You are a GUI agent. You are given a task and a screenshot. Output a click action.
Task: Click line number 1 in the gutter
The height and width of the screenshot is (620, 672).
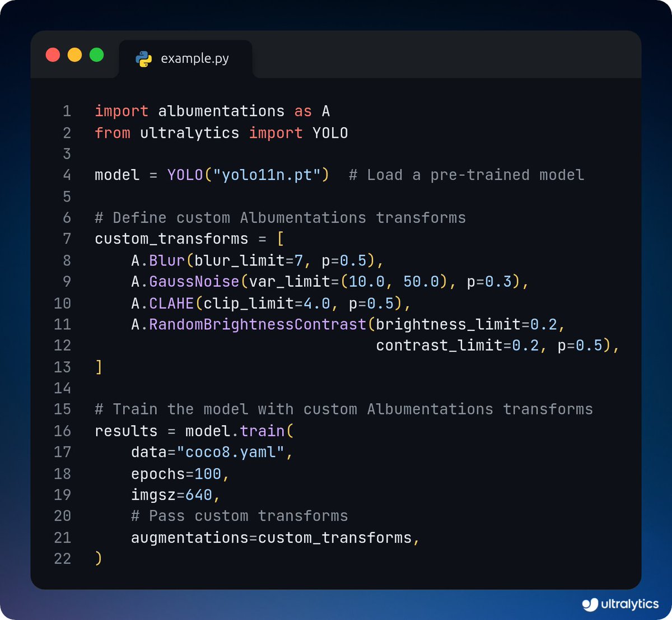67,111
